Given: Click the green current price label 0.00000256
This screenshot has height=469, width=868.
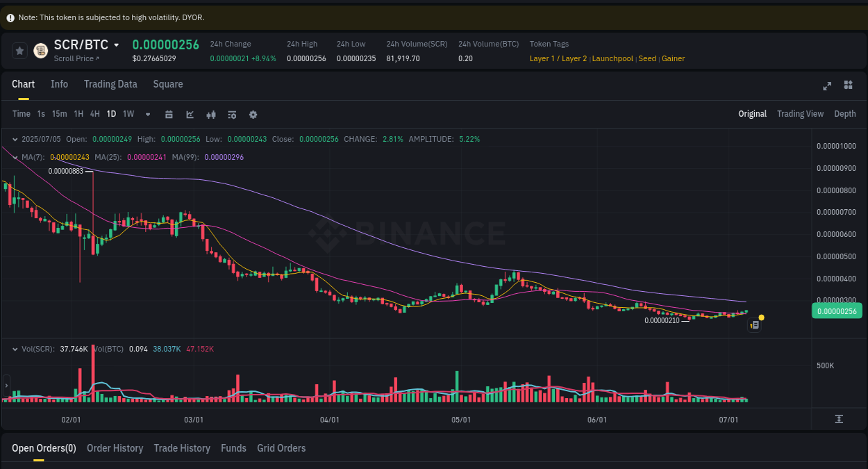Looking at the screenshot, I should pos(837,311).
